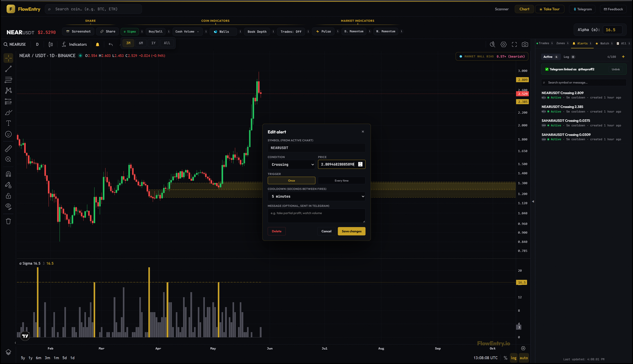This screenshot has height=364, width=633.
Task: Toggle the Book Depth indicator
Action: [257, 31]
